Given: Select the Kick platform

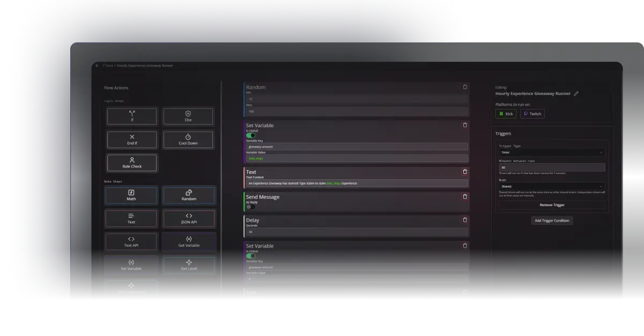Looking at the screenshot, I should (x=505, y=113).
